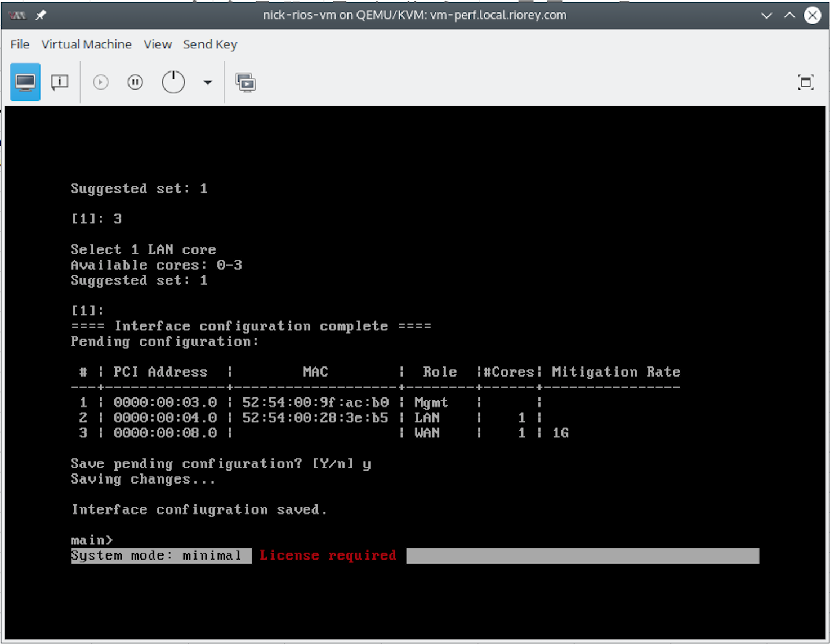Open the Send Key menu
The image size is (830, 644).
click(210, 44)
